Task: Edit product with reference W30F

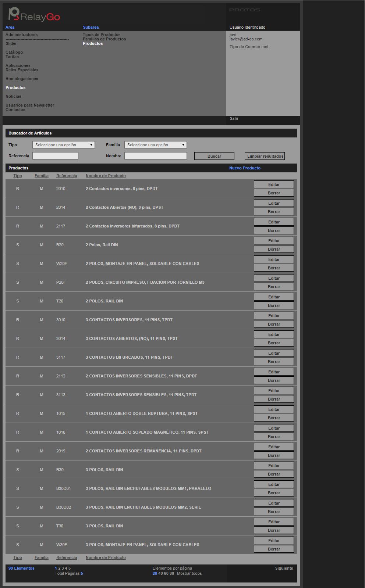Action: [x=274, y=541]
